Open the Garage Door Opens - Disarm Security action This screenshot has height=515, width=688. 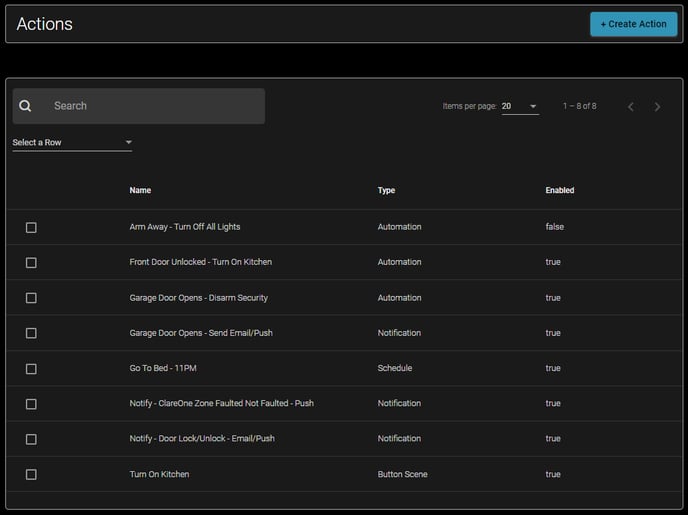click(x=198, y=298)
